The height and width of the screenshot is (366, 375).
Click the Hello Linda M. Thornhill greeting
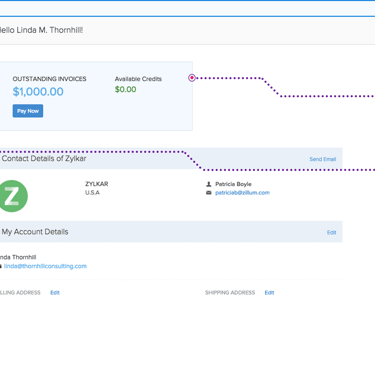(41, 30)
